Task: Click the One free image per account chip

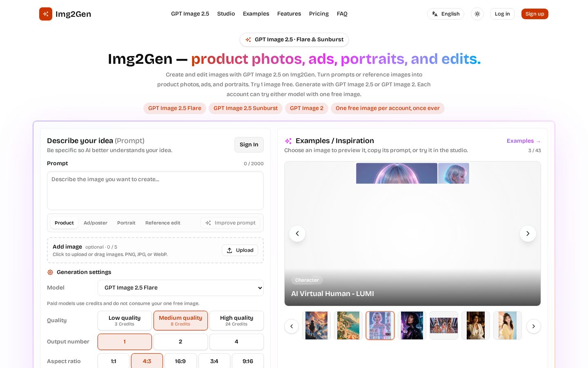Action: click(388, 108)
